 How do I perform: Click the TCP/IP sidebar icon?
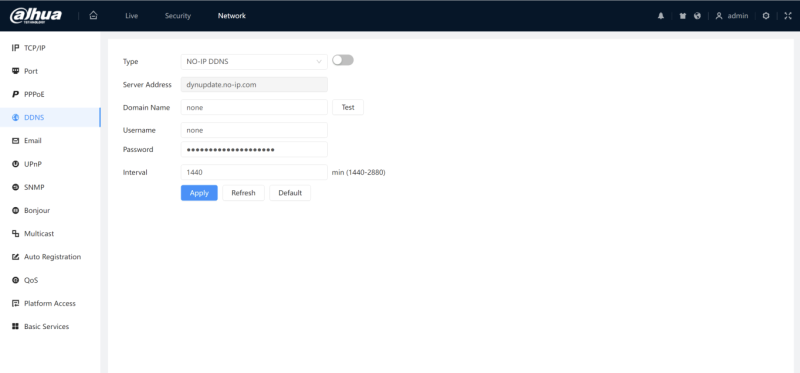15,48
